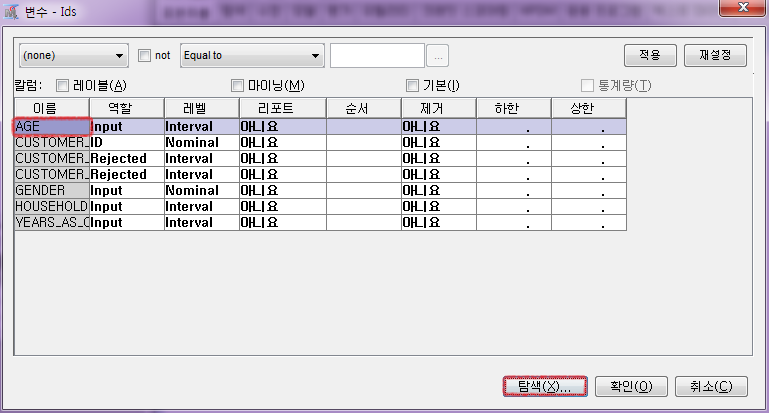Screen dimensions: 769x413
Task: Select the YEARS_AS_C variable name
Action: pos(51,223)
